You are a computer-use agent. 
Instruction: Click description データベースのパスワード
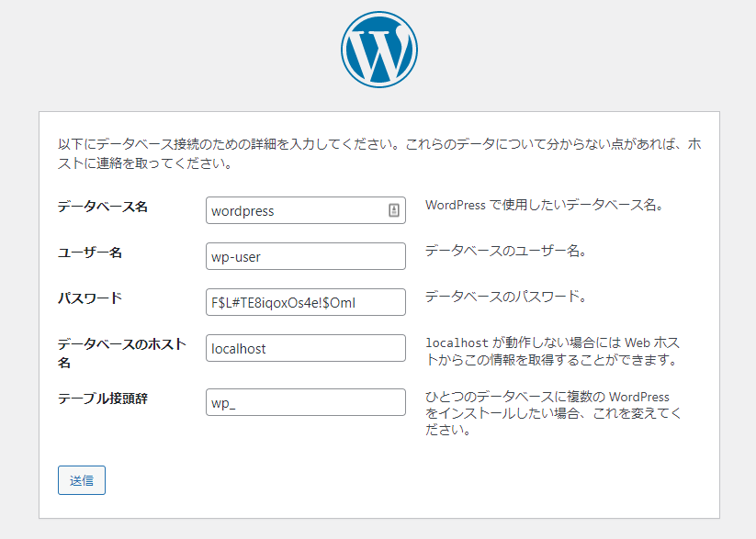coord(506,297)
